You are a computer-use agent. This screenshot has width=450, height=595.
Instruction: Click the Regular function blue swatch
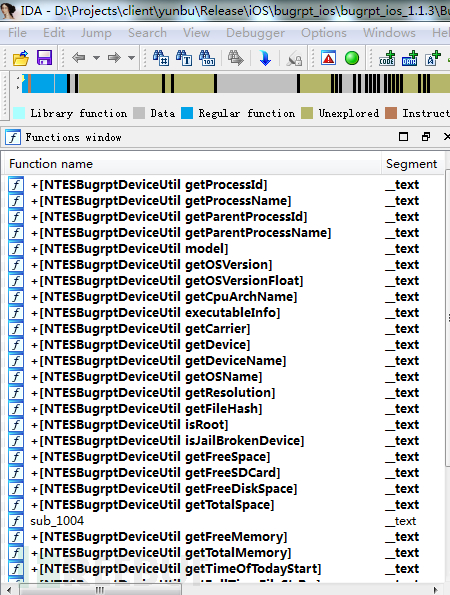187,113
